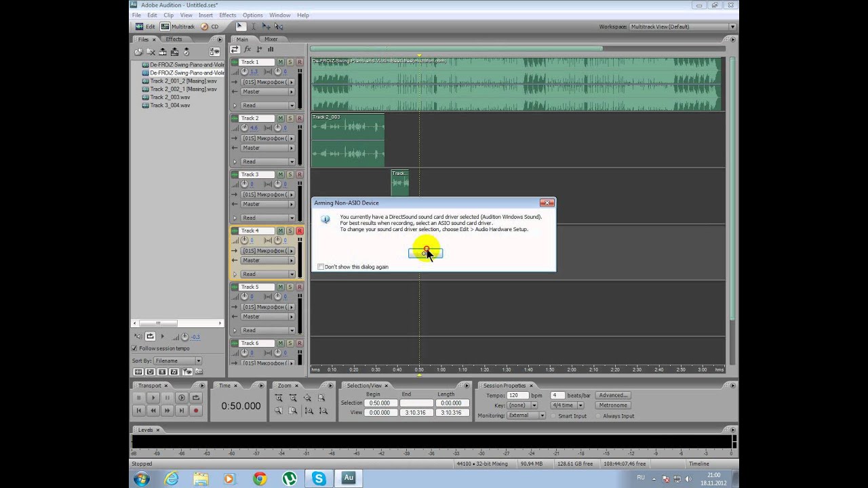868x488 pixels.
Task: Select Track 2_003.wav in Files list
Action: click(x=170, y=97)
